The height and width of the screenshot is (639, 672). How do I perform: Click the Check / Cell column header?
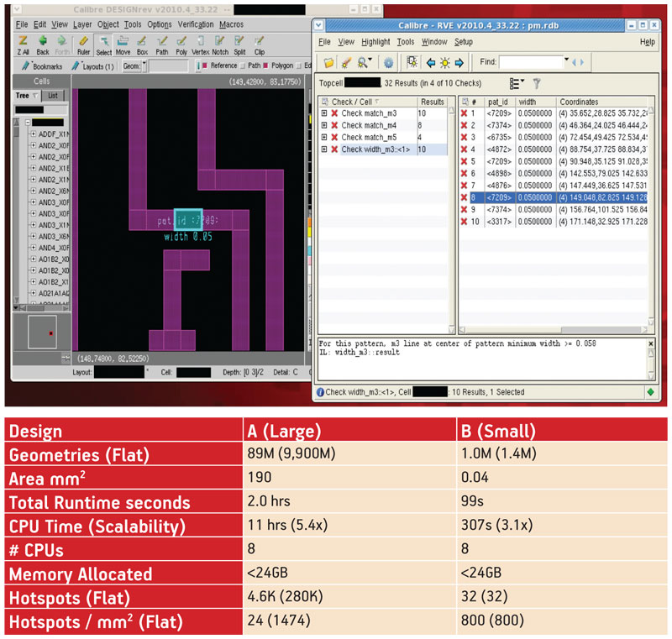pos(368,102)
